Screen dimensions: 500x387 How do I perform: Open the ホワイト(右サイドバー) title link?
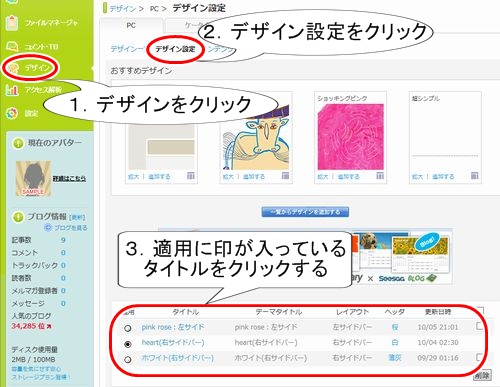point(177,358)
